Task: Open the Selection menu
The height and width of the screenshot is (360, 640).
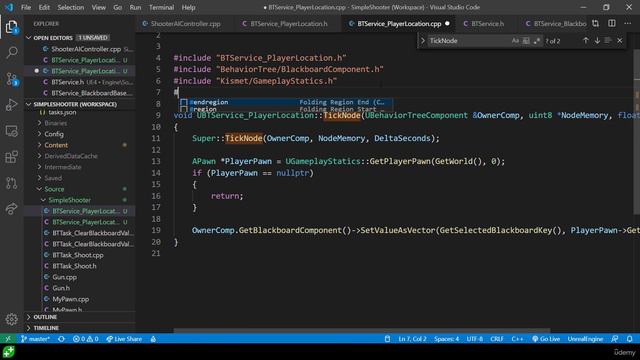Action: click(x=70, y=7)
